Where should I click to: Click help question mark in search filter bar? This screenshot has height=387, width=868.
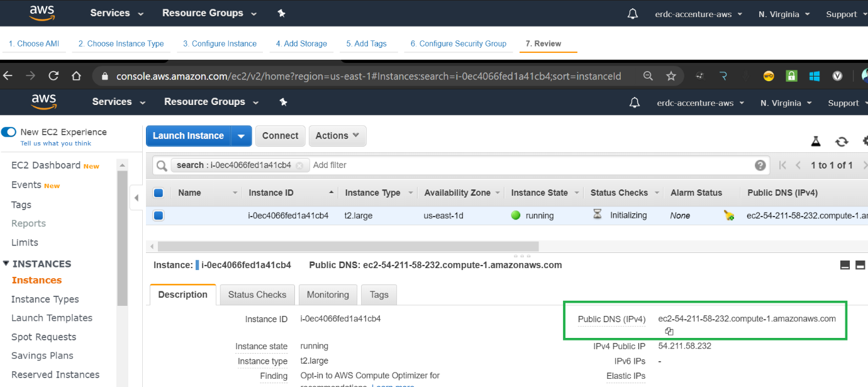pyautogui.click(x=760, y=165)
